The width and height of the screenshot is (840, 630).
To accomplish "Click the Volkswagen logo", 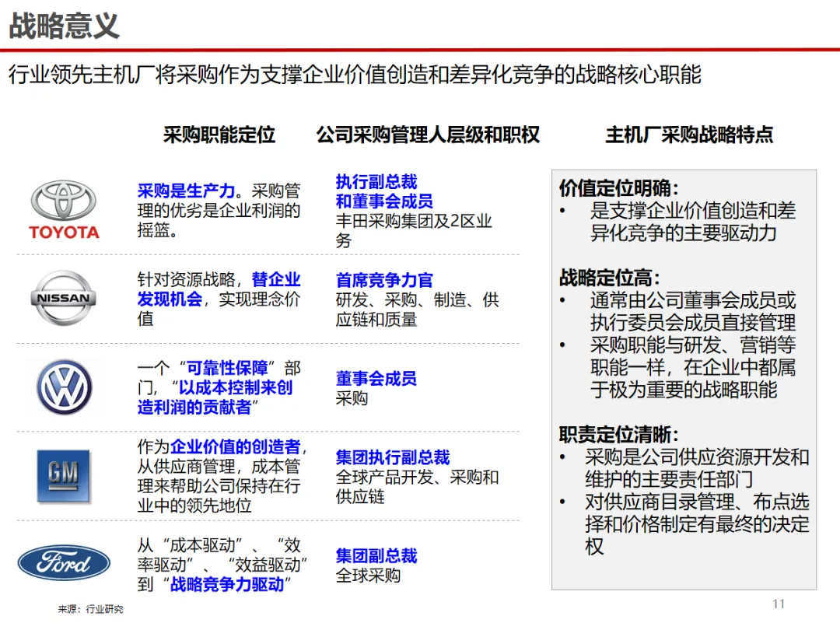I will (x=64, y=387).
